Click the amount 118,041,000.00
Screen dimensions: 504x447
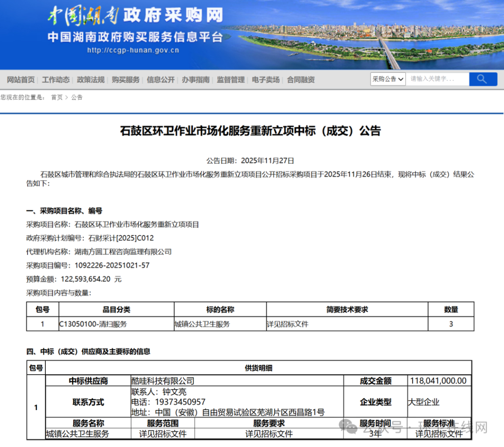(438, 381)
